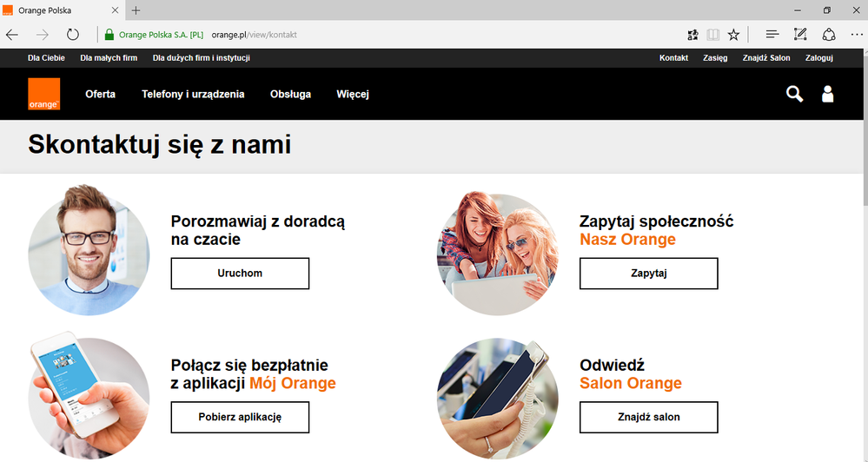Click the two women with tablet image
The image size is (868, 462).
498,254
